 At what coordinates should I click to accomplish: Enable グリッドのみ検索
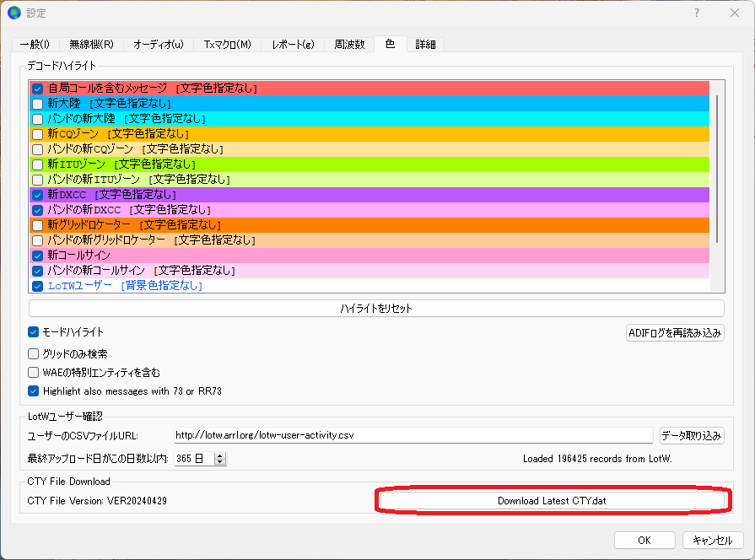pyautogui.click(x=33, y=353)
